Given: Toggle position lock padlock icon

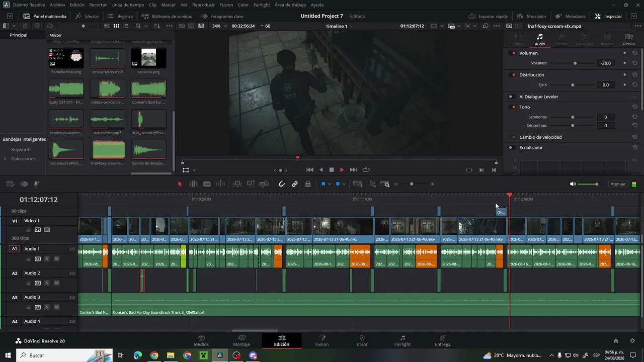Looking at the screenshot, I should tap(308, 184).
